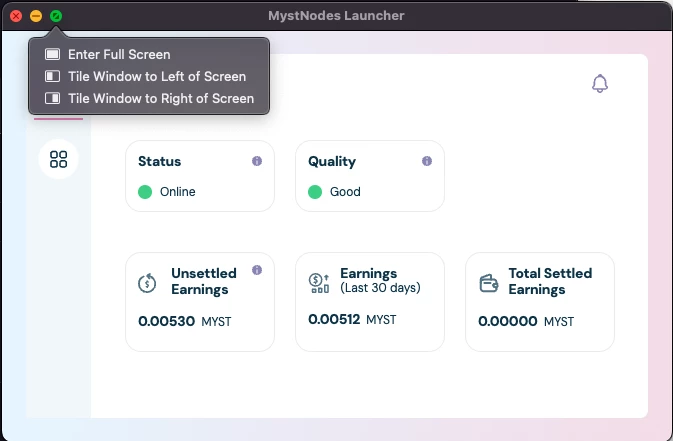Screen dimensions: 673x441
Task: Click the Status card heading
Action: pos(159,161)
